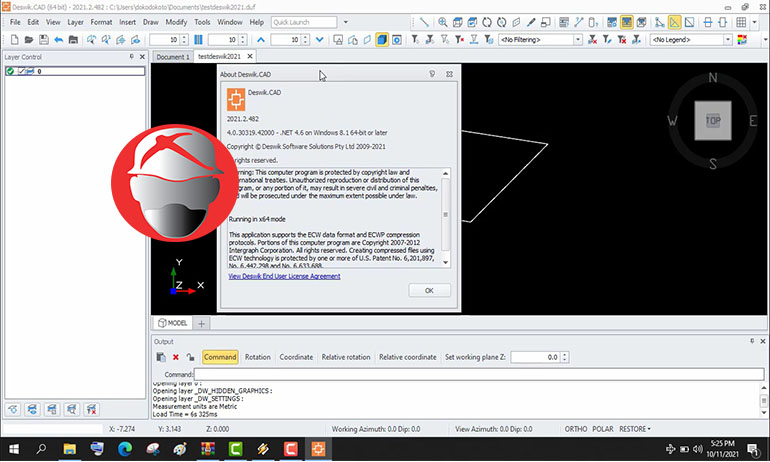The width and height of the screenshot is (770, 462).
Task: Open WinRAR from the taskbar
Action: click(x=208, y=449)
